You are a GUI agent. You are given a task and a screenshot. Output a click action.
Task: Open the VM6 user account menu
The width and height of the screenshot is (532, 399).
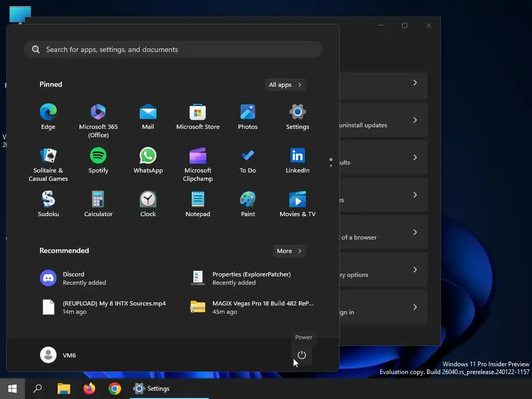(58, 355)
